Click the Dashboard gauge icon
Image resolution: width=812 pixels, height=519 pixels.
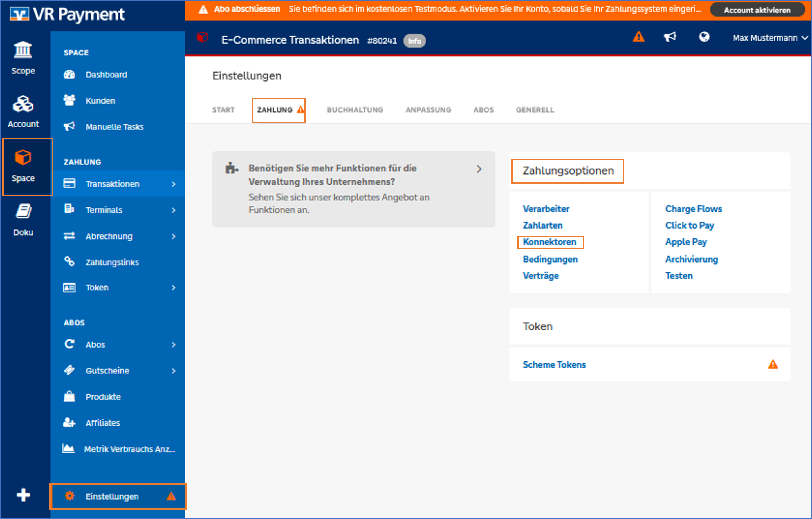pos(69,75)
